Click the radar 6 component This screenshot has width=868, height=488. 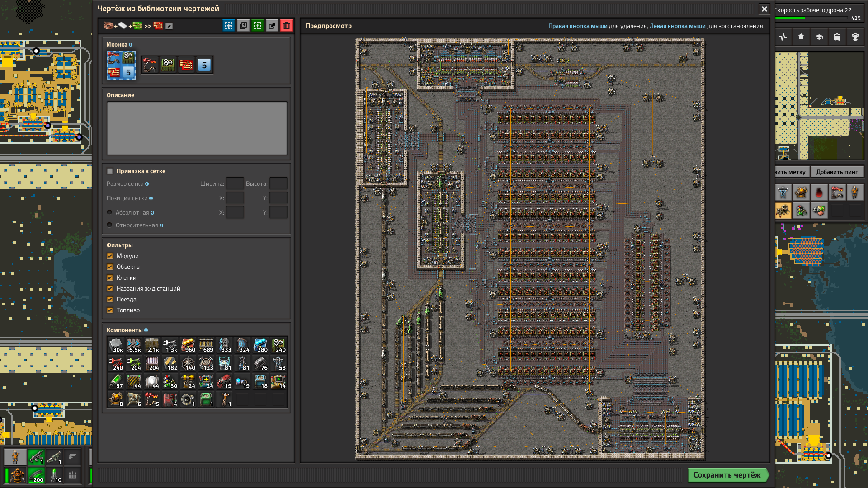tap(134, 399)
